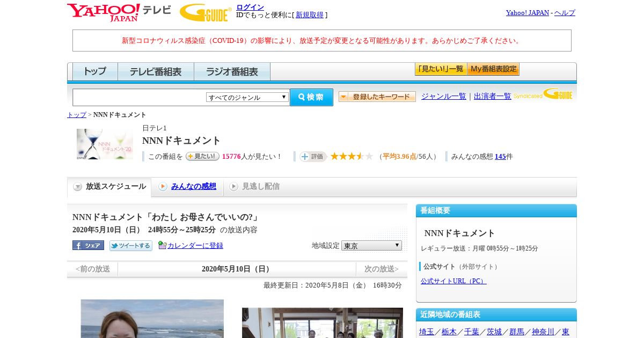The width and height of the screenshot is (644, 338).
Task: Click the star rating display
Action: point(352,156)
